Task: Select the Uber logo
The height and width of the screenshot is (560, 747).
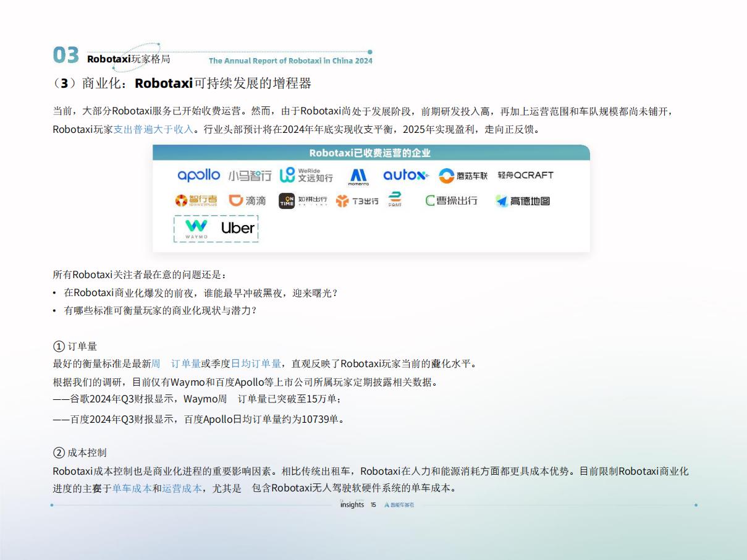Action: coord(238,228)
